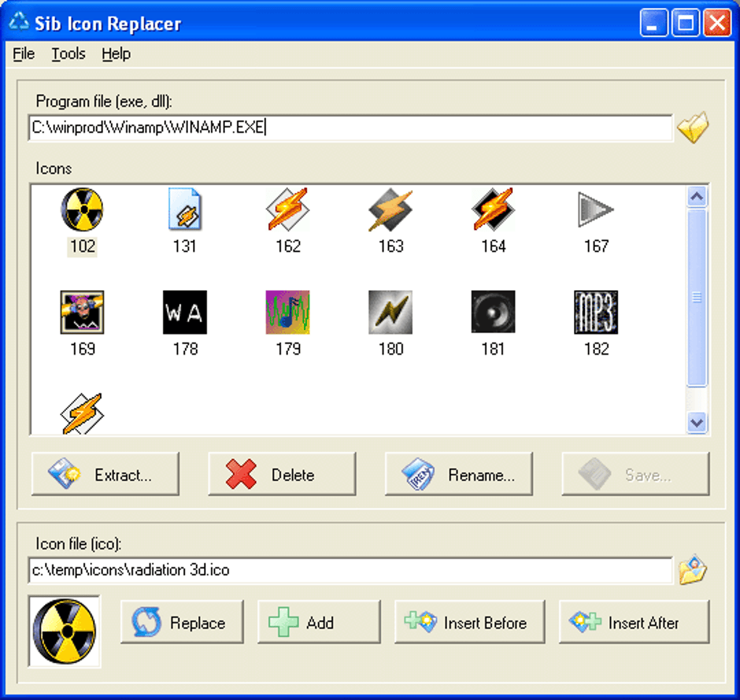The image size is (740, 700).
Task: Click the radiation icon preview thumbnail
Action: pos(65,631)
